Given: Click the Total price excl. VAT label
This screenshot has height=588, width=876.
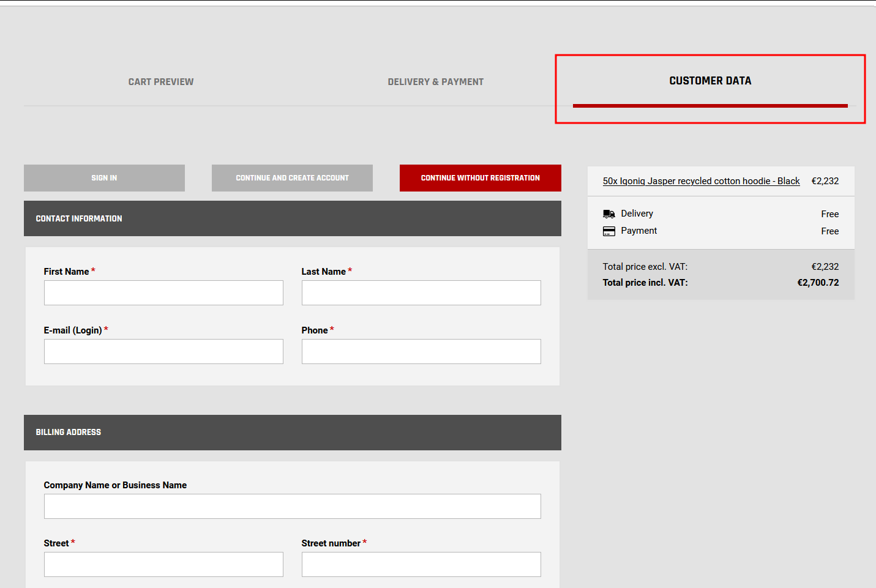Looking at the screenshot, I should click(x=645, y=267).
